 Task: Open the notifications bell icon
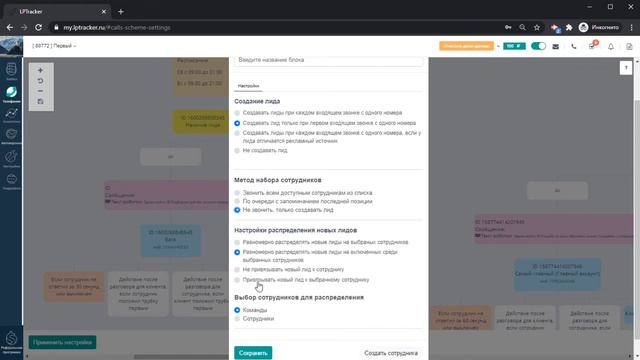click(611, 47)
